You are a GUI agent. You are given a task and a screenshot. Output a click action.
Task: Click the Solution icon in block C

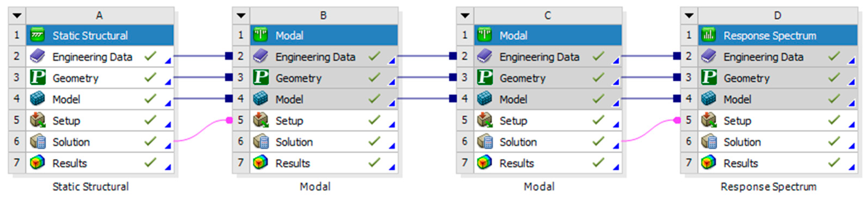(x=484, y=141)
